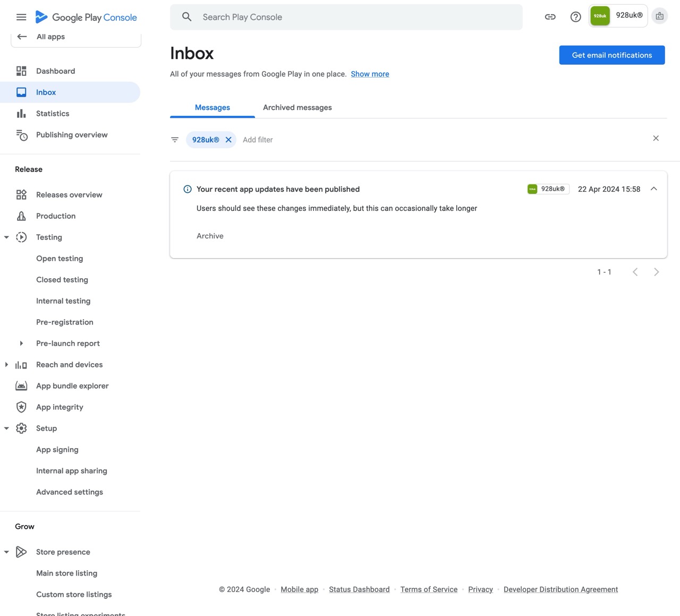680x616 pixels.
Task: Click the App bundle explorer icon
Action: (x=21, y=386)
